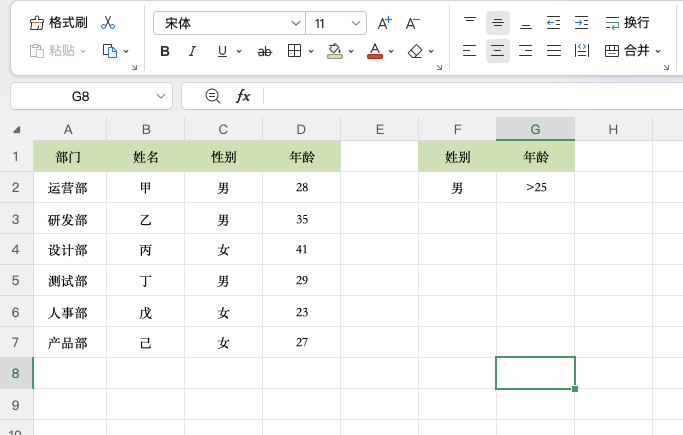
Task: Click the distributed alignment icon
Action: click(x=582, y=51)
